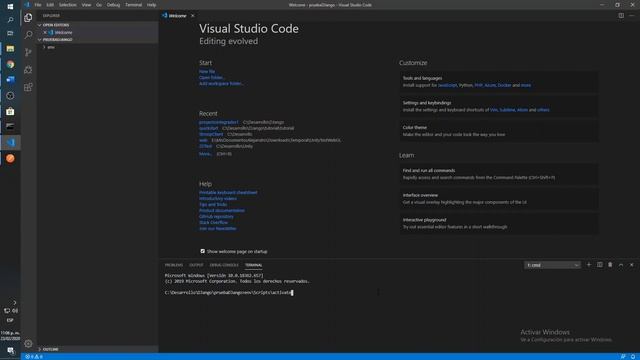Open the File menu
Image resolution: width=640 pixels, height=360 pixels.
[x=38, y=5]
